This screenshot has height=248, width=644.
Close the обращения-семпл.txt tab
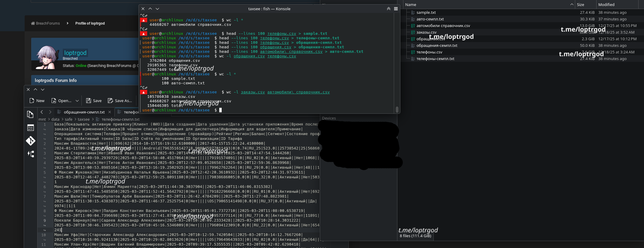pyautogui.click(x=110, y=112)
